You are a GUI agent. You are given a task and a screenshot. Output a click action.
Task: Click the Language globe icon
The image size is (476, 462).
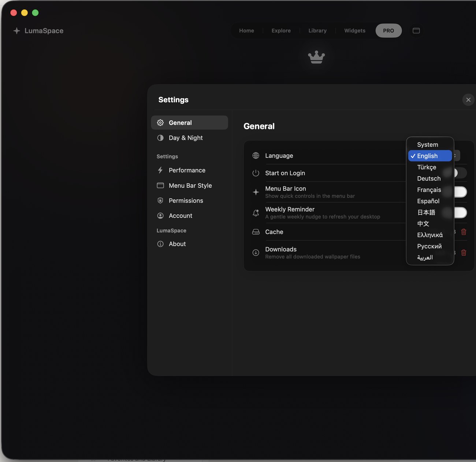[x=256, y=156]
